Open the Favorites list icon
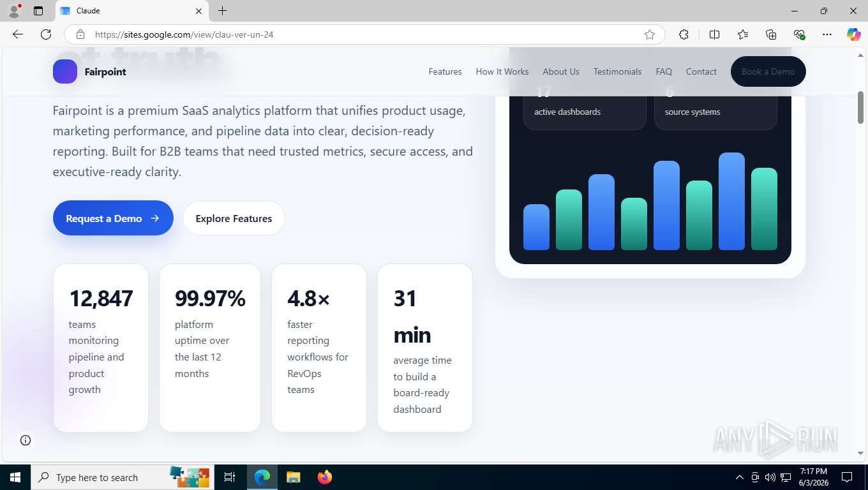This screenshot has width=868, height=490. [743, 34]
